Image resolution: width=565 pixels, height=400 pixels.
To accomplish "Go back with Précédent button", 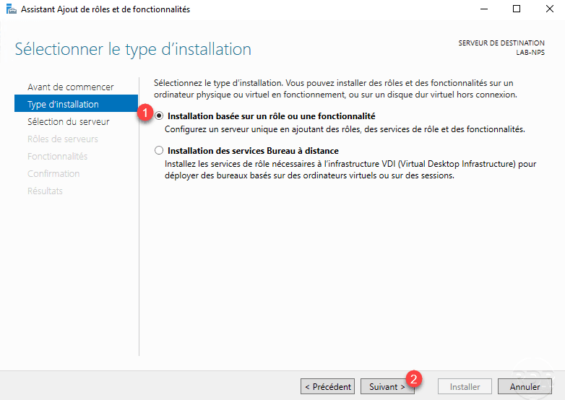I will coord(328,386).
